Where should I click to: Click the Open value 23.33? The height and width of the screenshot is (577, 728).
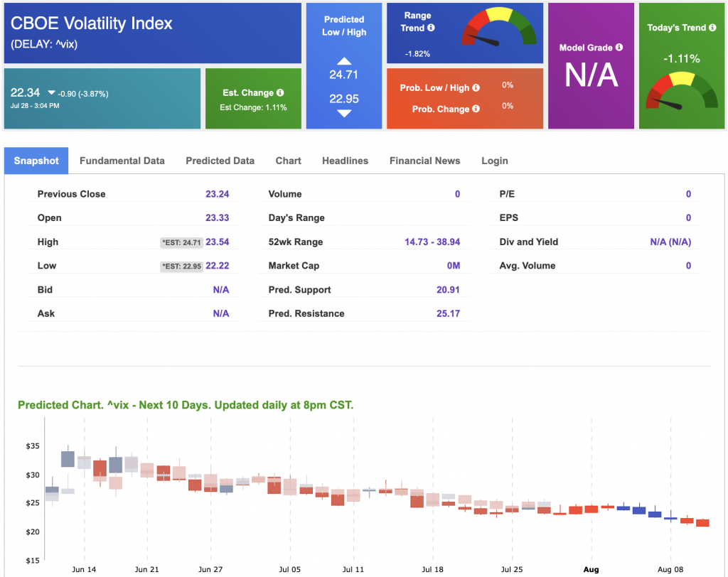(x=218, y=217)
